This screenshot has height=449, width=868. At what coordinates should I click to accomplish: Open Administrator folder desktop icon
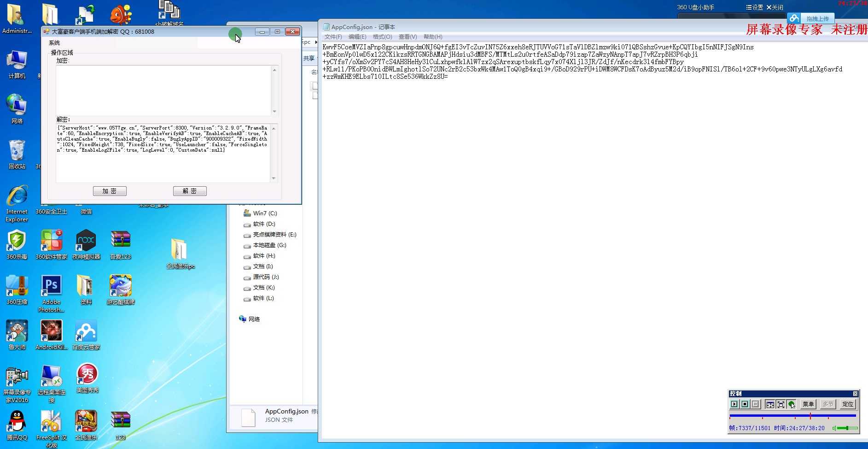pos(17,19)
